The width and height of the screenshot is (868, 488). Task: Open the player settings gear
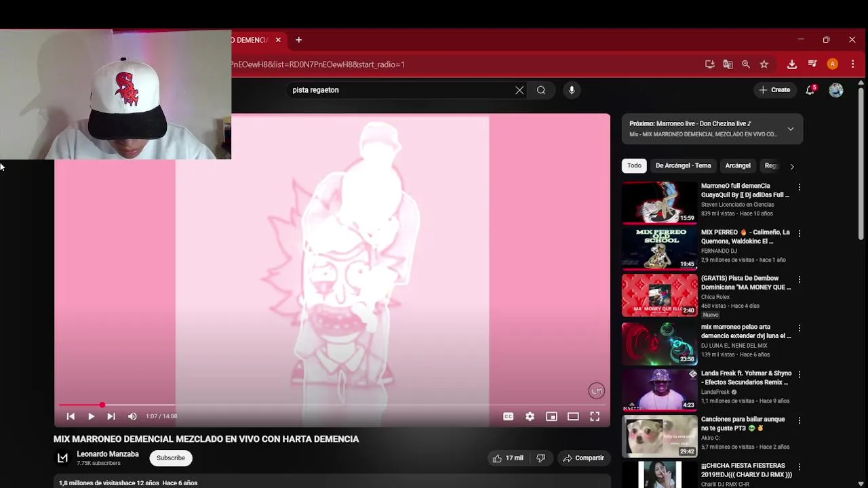(x=530, y=416)
